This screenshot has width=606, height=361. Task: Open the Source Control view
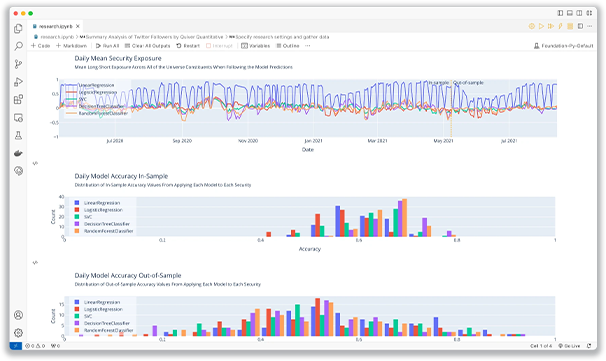pos(18,64)
